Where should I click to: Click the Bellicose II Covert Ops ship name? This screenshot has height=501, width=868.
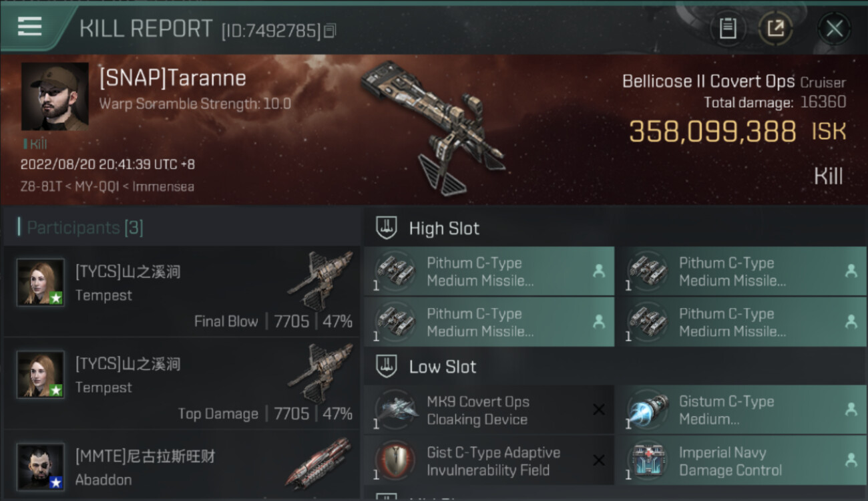coord(708,81)
